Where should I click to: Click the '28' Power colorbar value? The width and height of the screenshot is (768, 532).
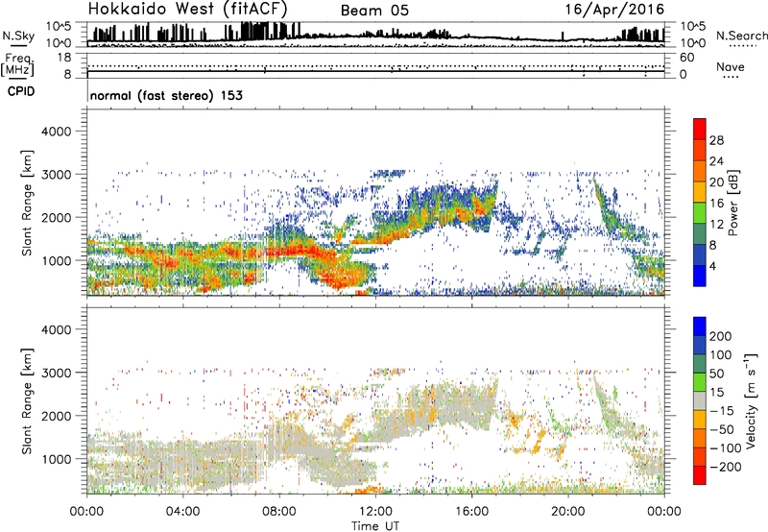click(x=716, y=140)
